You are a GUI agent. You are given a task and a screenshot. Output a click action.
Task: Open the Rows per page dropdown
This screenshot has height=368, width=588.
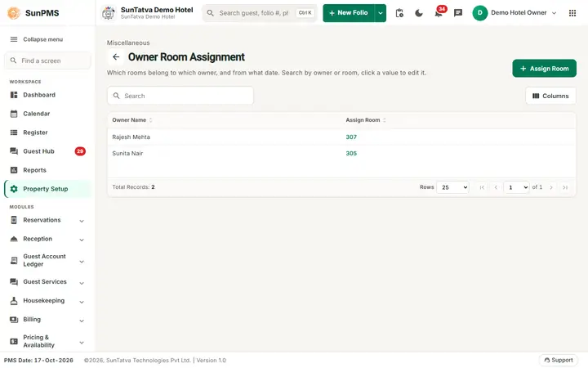[x=452, y=187]
